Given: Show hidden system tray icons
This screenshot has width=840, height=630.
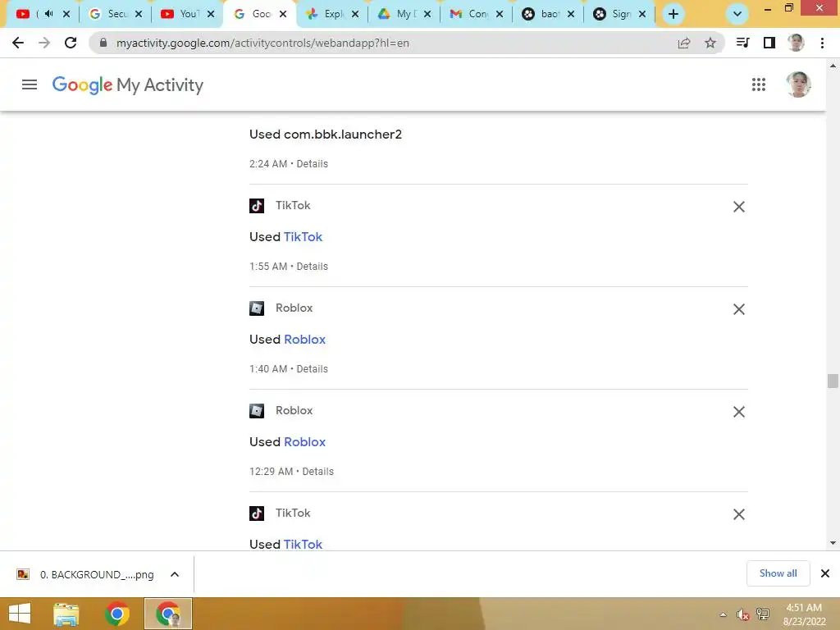Looking at the screenshot, I should 724,614.
